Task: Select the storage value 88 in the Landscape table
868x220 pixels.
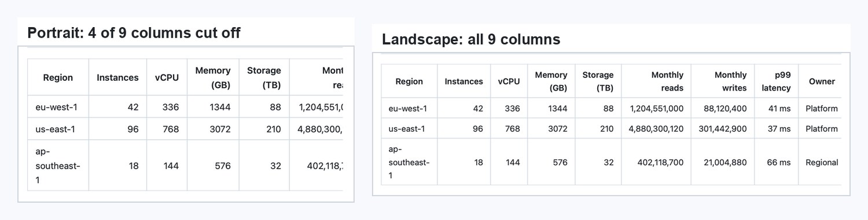Action: [598, 109]
